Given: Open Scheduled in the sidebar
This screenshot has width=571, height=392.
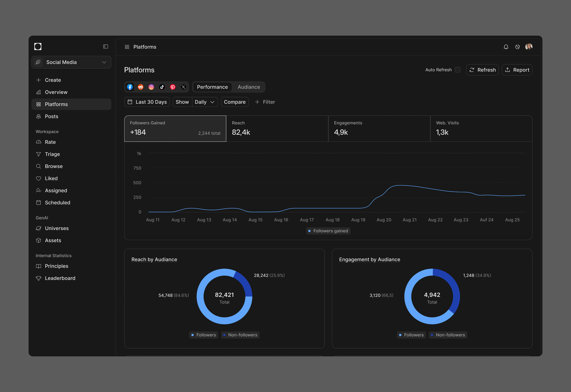Looking at the screenshot, I should [71, 203].
